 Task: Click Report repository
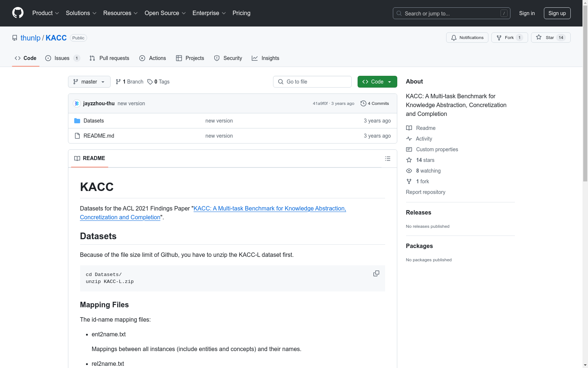[x=426, y=192]
